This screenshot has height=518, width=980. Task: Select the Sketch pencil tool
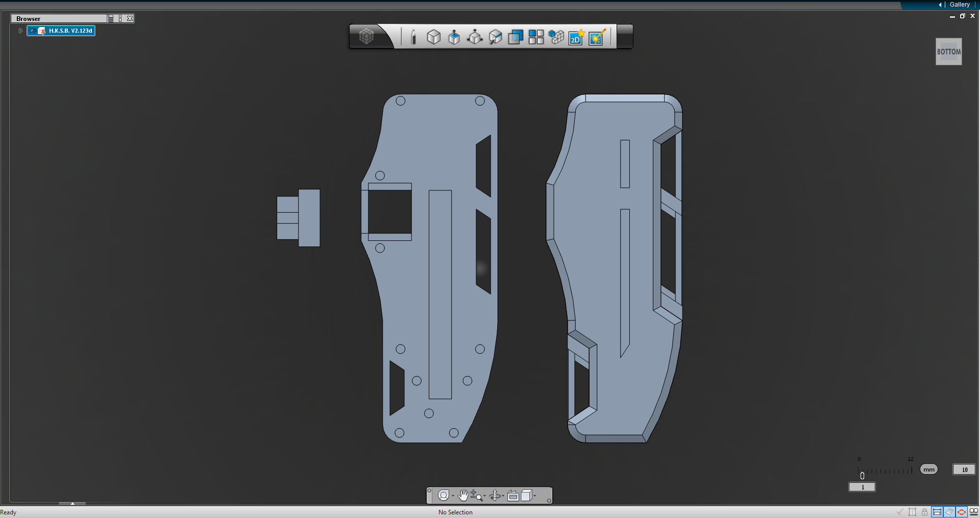point(413,37)
